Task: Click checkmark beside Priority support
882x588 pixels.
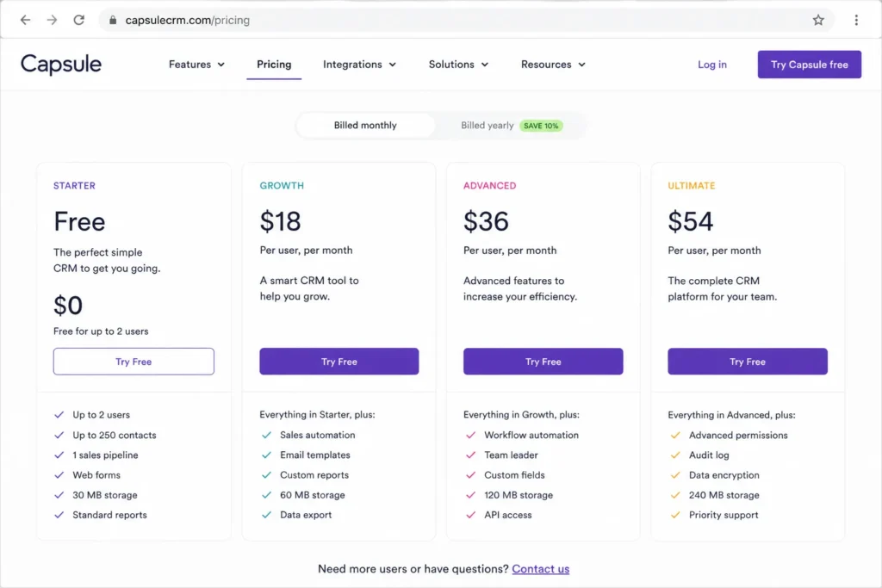Action: [x=675, y=515]
